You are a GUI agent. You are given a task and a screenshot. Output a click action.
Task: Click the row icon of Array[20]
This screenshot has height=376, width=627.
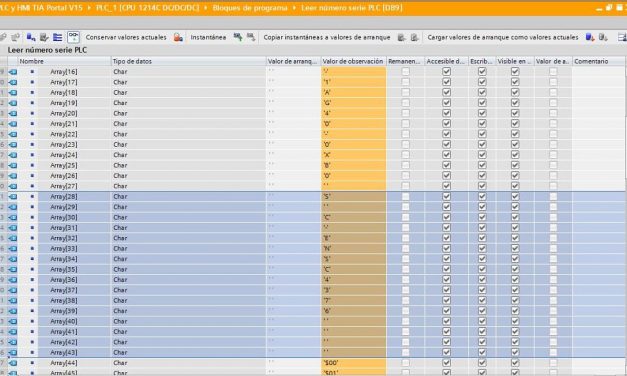[13, 113]
